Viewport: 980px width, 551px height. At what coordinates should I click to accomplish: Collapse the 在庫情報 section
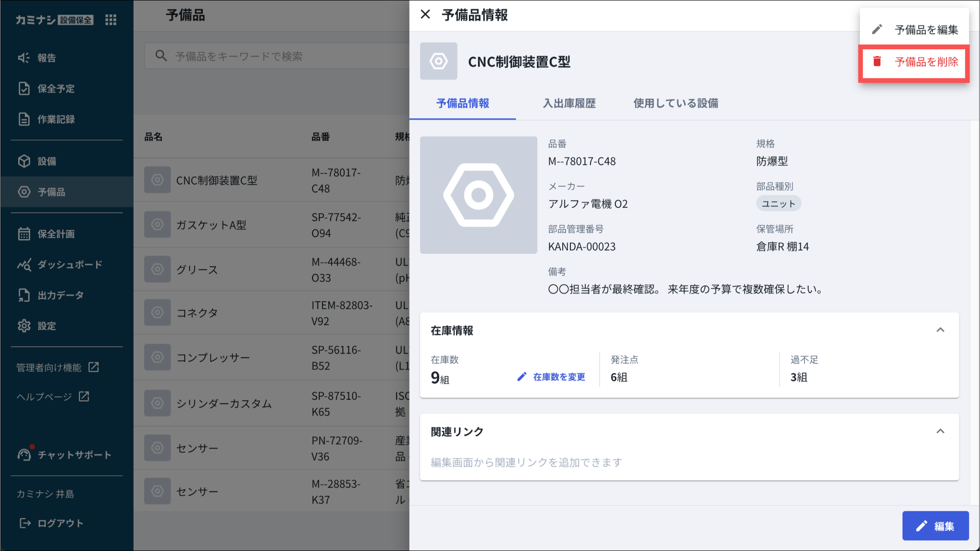940,330
